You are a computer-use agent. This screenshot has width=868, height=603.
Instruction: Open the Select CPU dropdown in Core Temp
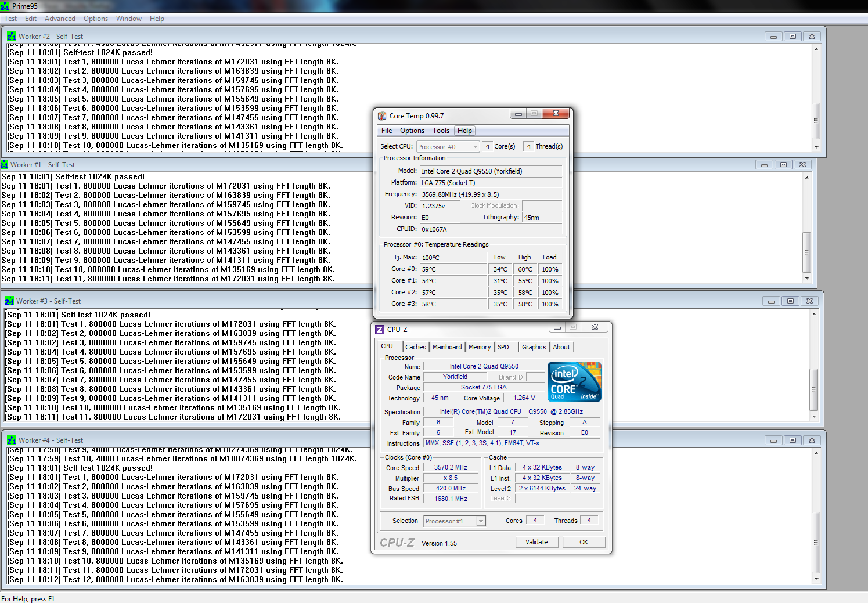click(x=448, y=147)
